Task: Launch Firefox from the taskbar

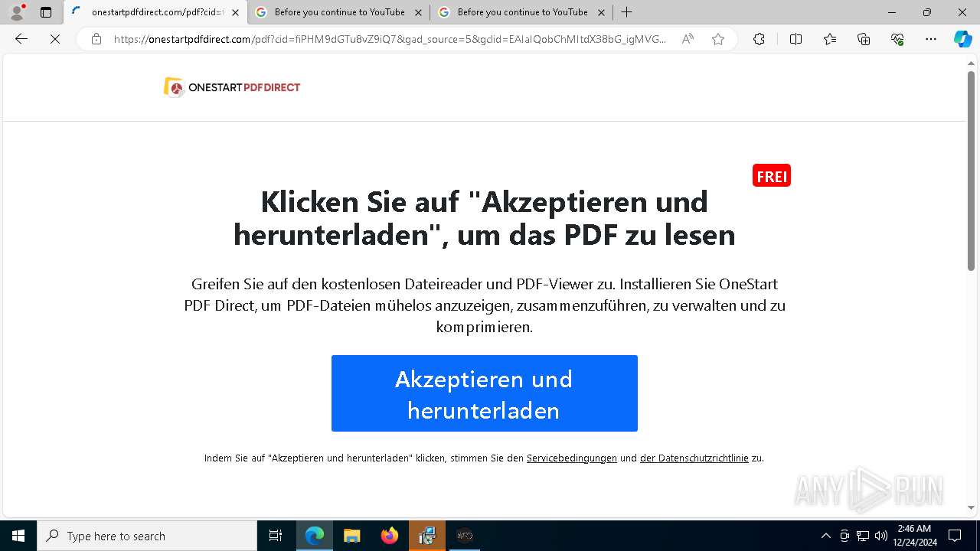Action: [390, 536]
